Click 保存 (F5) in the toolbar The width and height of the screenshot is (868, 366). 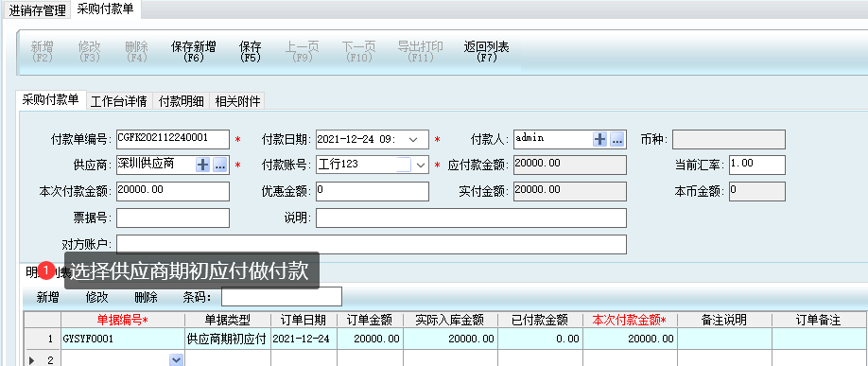[251, 51]
